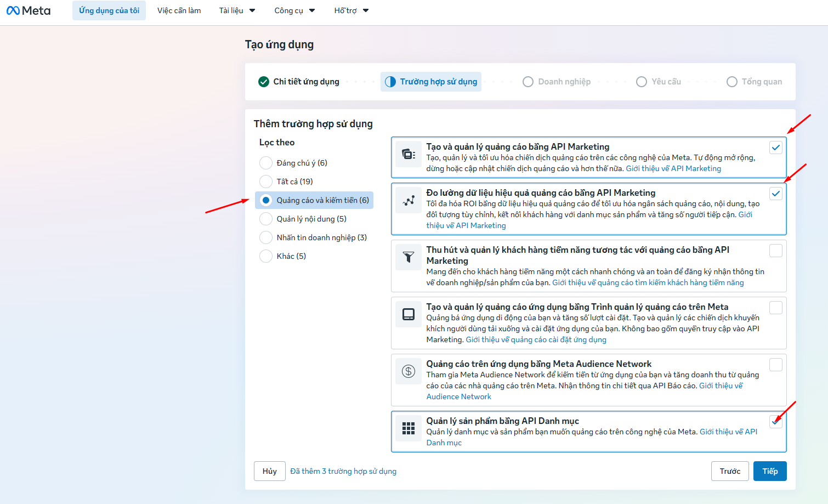Select the Tất cả (19) filter
Screen dimensions: 828x504
[x=266, y=182]
